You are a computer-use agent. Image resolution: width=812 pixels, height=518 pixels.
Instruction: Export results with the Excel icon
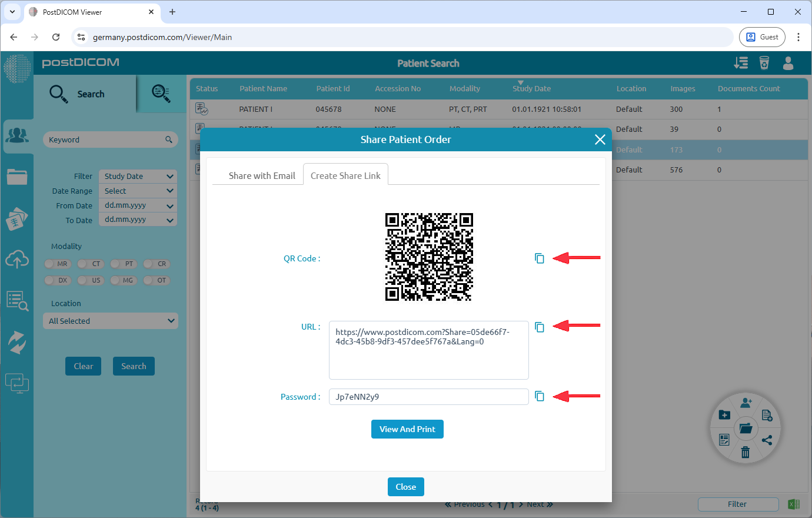click(x=793, y=504)
